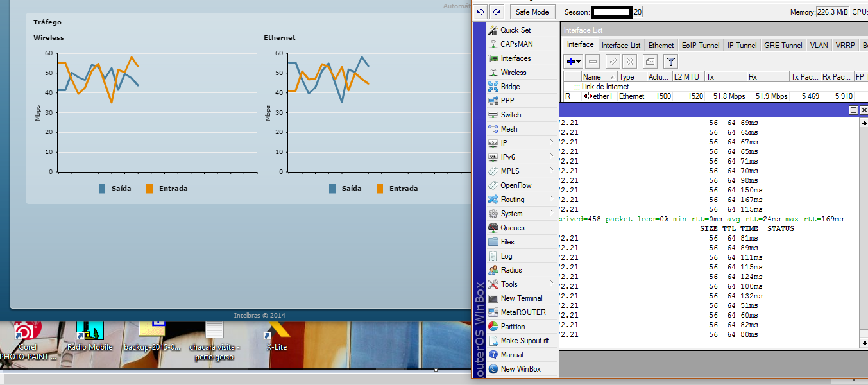Click the Session address field
Screen dimensions: 868x385
pos(617,12)
